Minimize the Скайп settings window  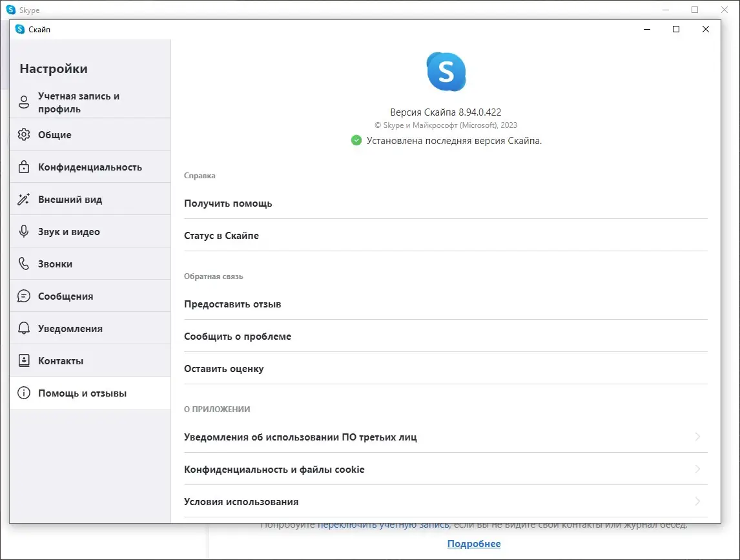[647, 29]
